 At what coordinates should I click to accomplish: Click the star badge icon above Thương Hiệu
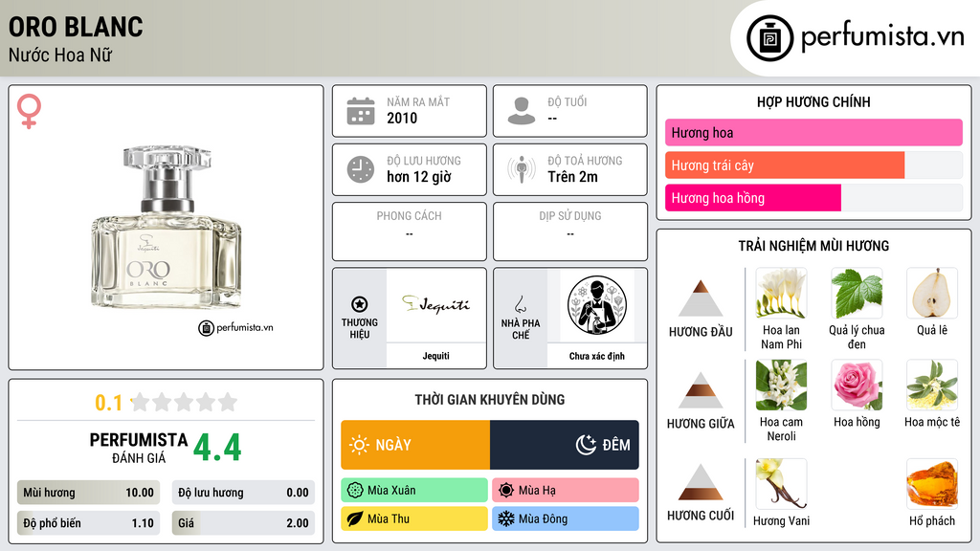tap(360, 304)
